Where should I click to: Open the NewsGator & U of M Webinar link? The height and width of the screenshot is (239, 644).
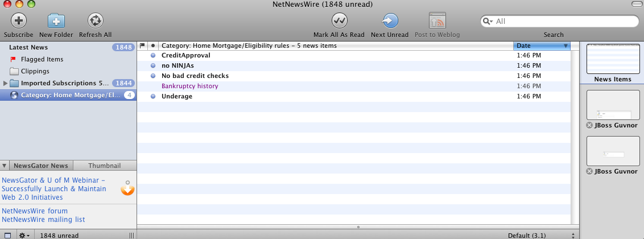54,189
